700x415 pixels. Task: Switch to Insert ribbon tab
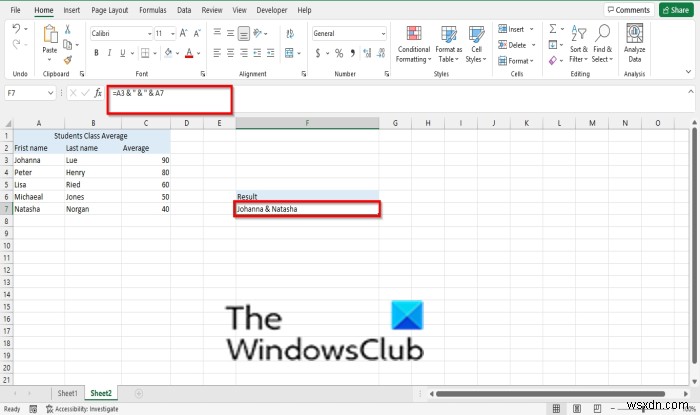click(71, 10)
